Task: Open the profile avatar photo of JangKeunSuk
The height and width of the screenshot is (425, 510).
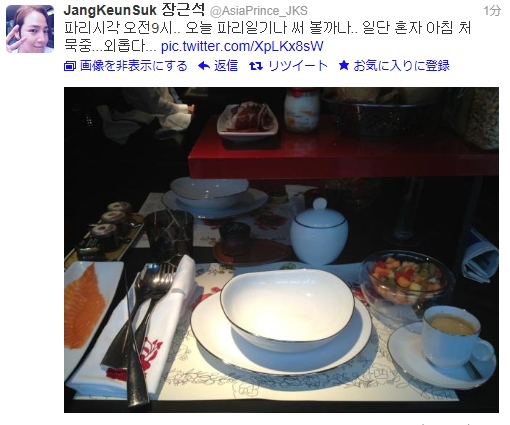Action: (x=30, y=29)
